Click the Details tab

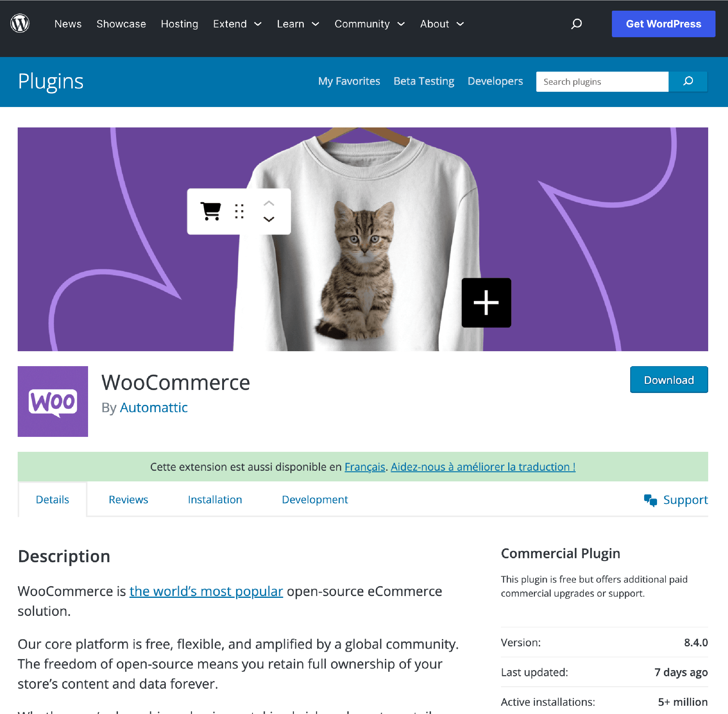pos(52,499)
